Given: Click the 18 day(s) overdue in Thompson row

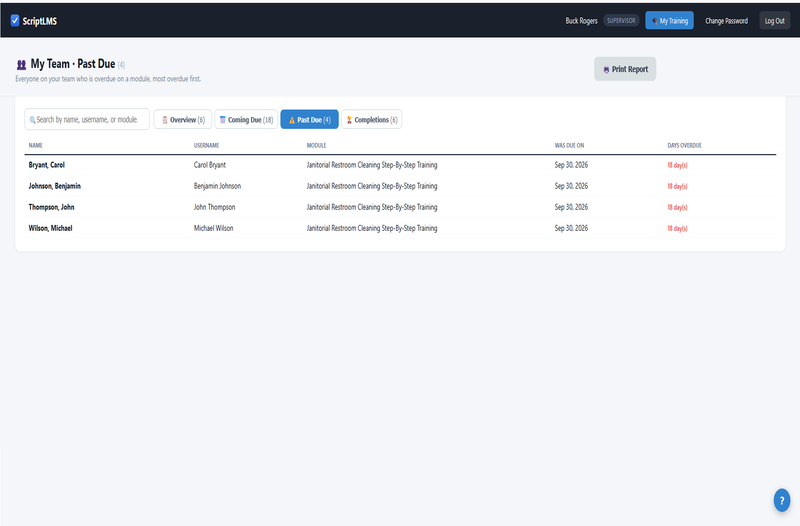Looking at the screenshot, I should (678, 207).
